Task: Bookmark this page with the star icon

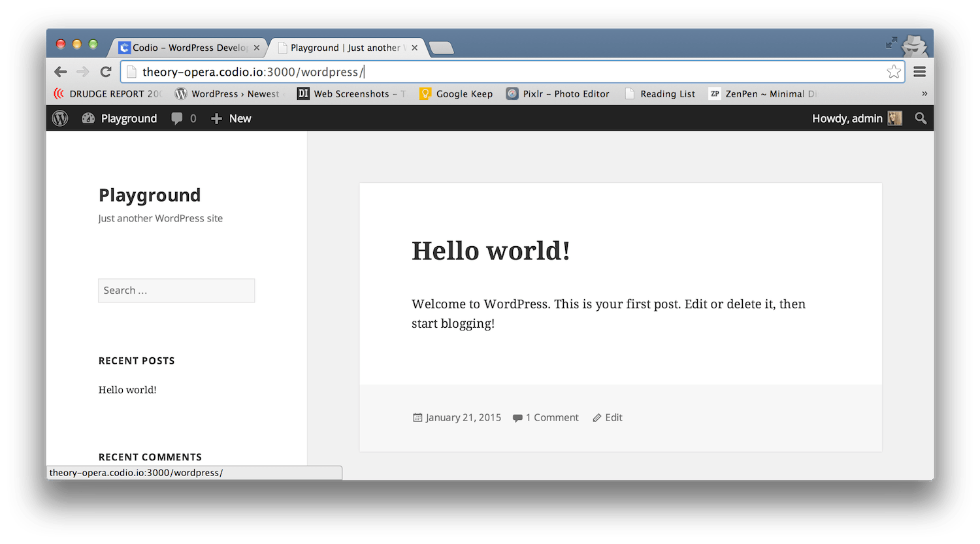Action: coord(894,72)
